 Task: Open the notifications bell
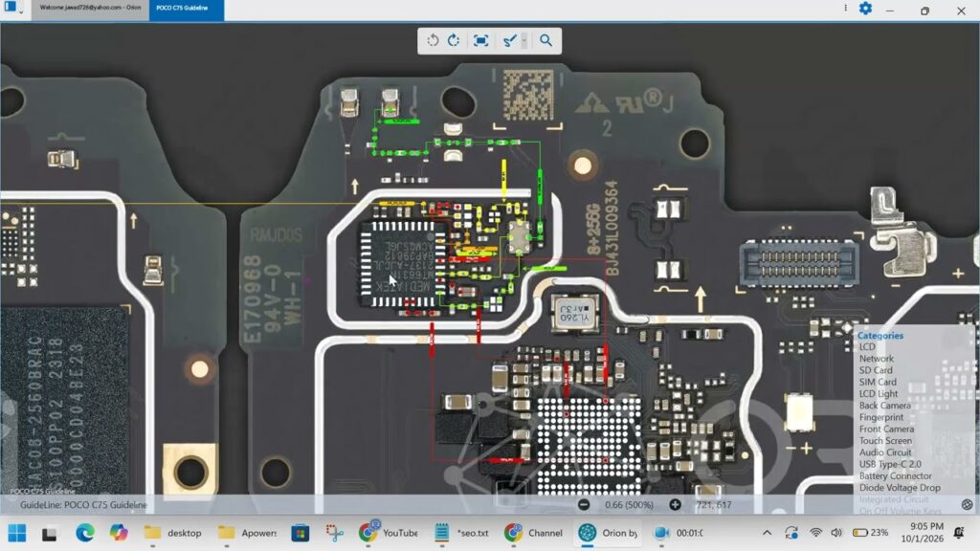[x=959, y=533]
